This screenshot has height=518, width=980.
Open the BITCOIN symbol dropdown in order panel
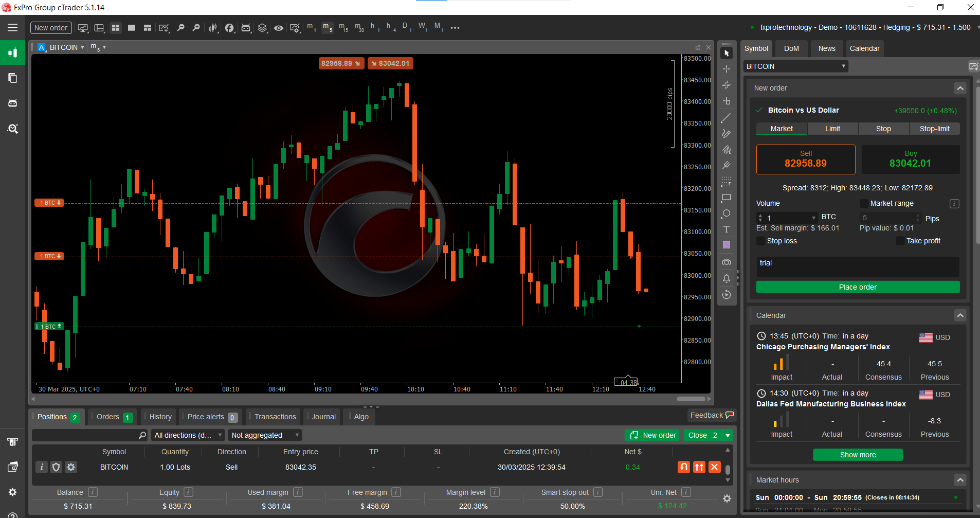(x=795, y=66)
